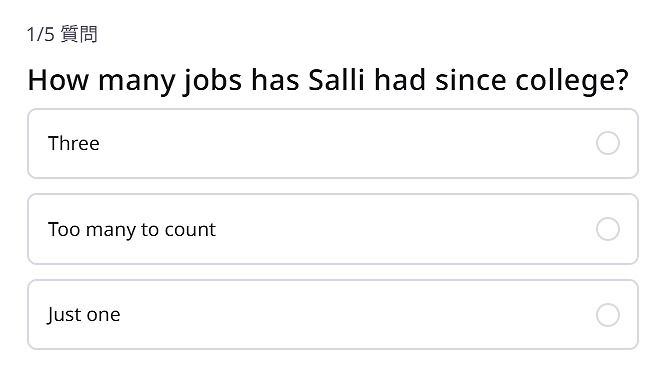
Task: Click the "Too many to count" label text
Action: pyautogui.click(x=132, y=230)
